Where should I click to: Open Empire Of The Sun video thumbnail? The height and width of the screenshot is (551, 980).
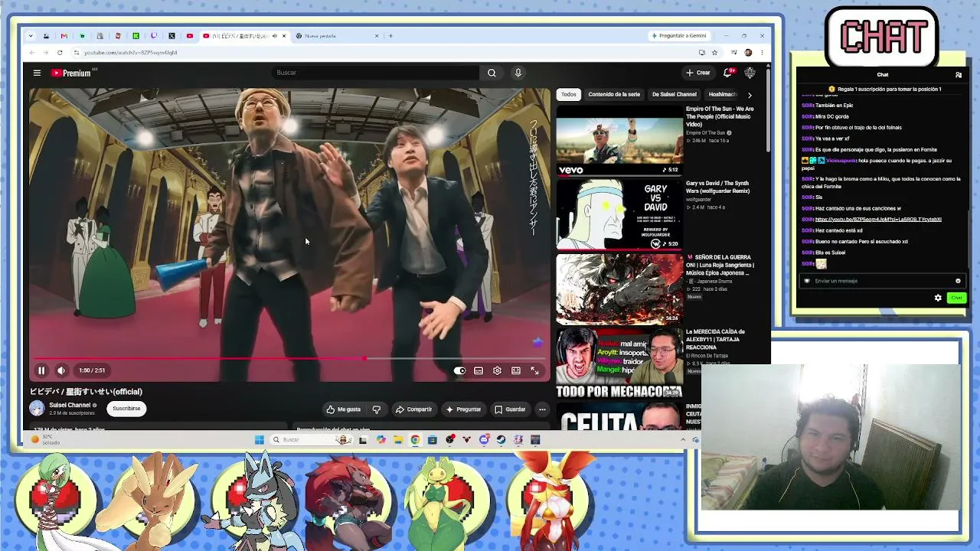(619, 140)
